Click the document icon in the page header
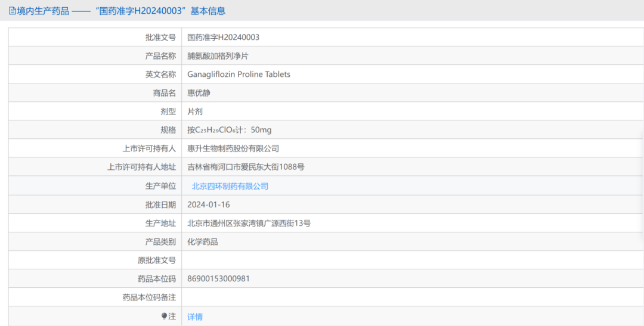Viewport: 644px width, 326px height. click(x=12, y=11)
